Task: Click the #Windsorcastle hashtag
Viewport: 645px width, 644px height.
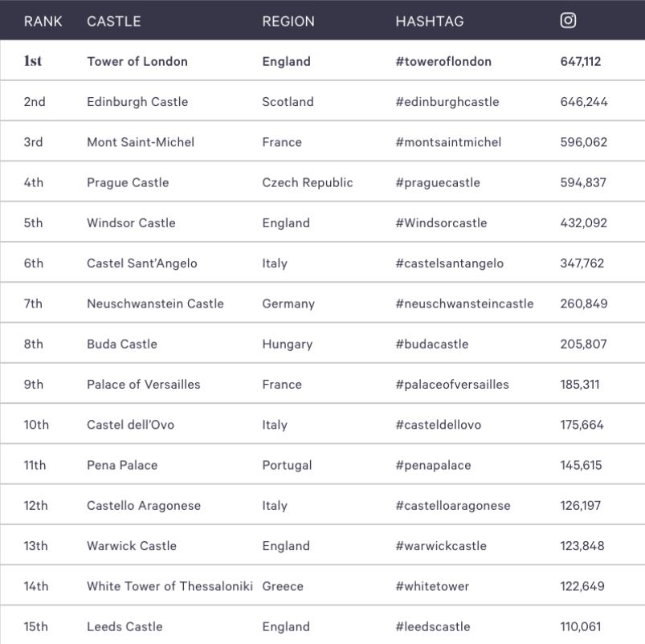Action: point(441,223)
